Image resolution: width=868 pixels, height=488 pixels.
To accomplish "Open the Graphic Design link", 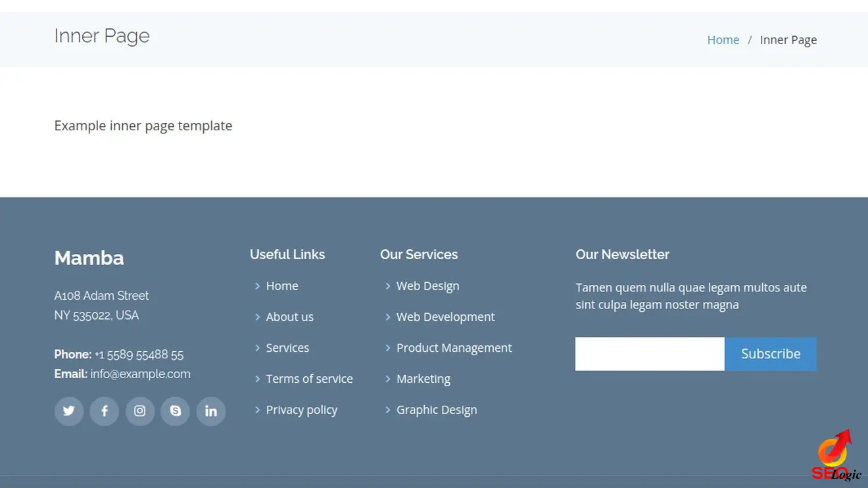I will pyautogui.click(x=437, y=410).
